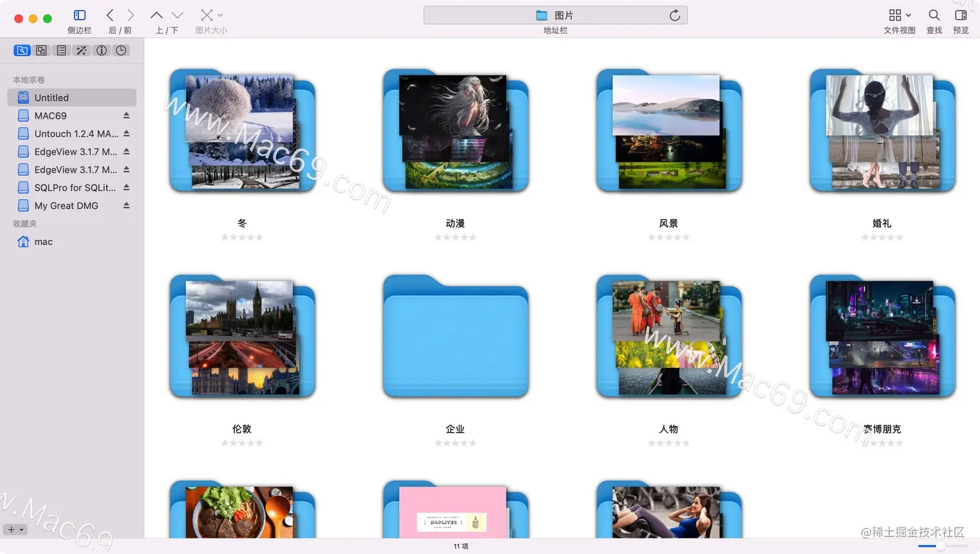The width and height of the screenshot is (980, 554).
Task: Go back with the left chevron
Action: pyautogui.click(x=110, y=15)
